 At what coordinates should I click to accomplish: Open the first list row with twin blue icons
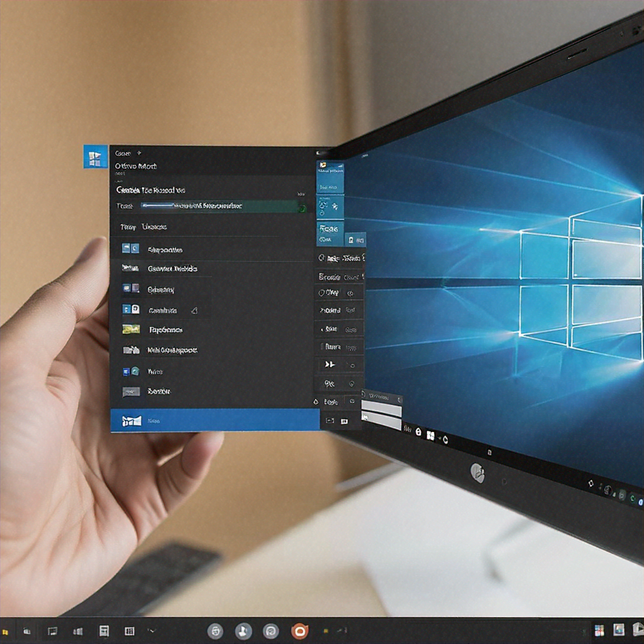[211, 249]
